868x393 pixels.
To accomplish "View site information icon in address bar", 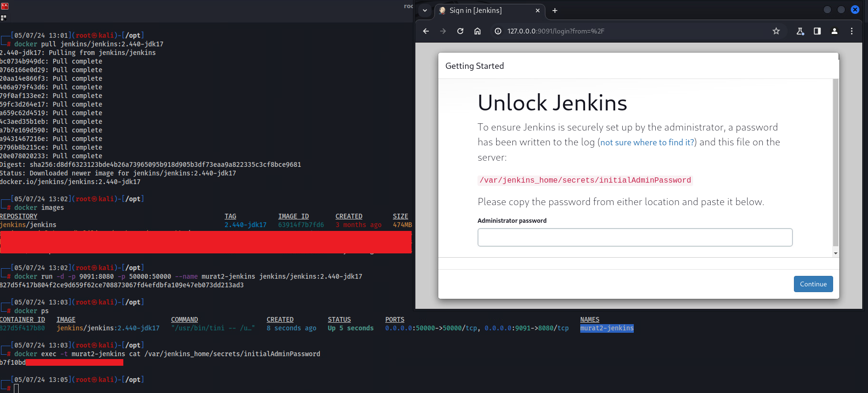I will click(x=498, y=31).
